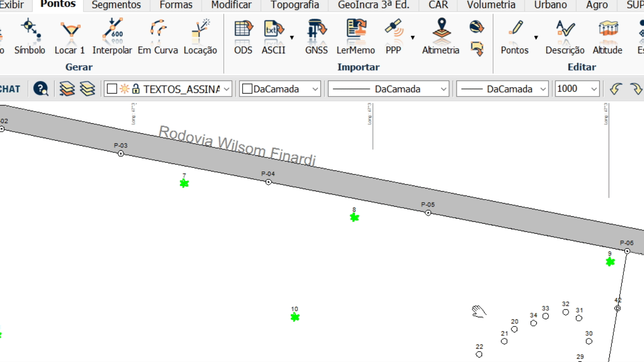Open the Descrição edit tool
This screenshot has height=362, width=644.
(565, 36)
